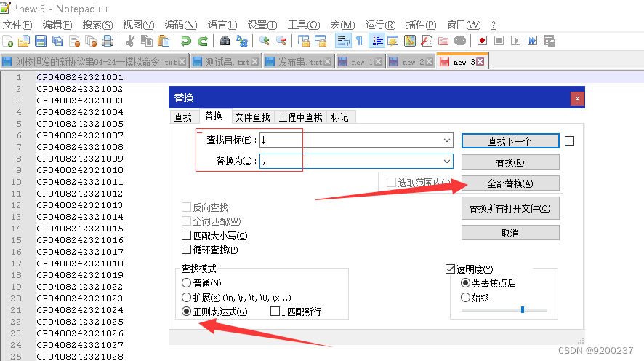Click the Redo arrow icon

(x=203, y=41)
